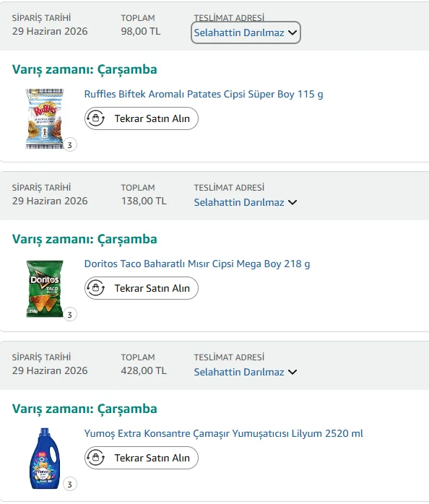The image size is (429, 504).
Task: Reorder Doritos using Tekrar Satın Alın button
Action: [x=142, y=288]
